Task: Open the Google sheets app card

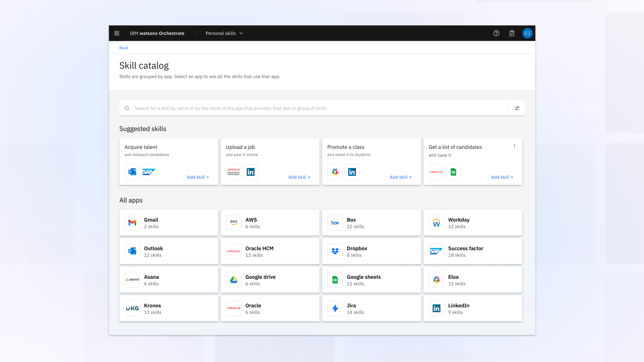Action: (x=371, y=280)
